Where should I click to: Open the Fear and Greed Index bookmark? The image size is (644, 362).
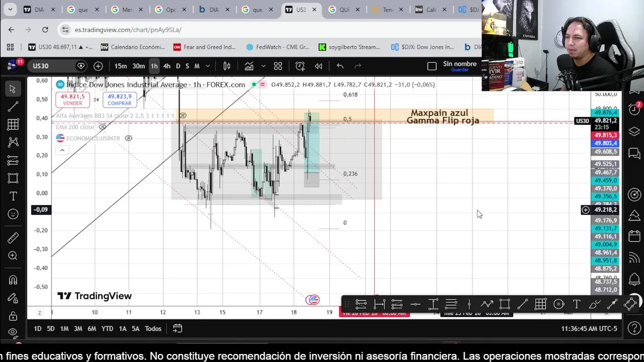pos(204,47)
